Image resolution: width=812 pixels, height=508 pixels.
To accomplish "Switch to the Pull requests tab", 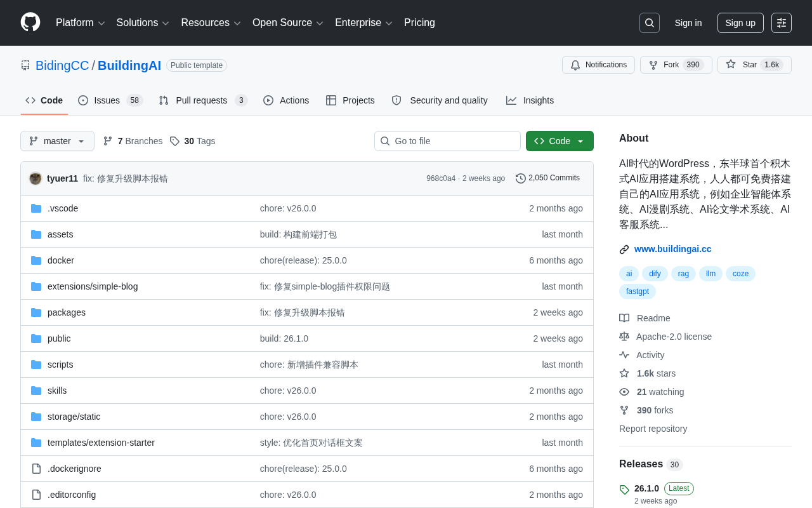I will coord(203,100).
